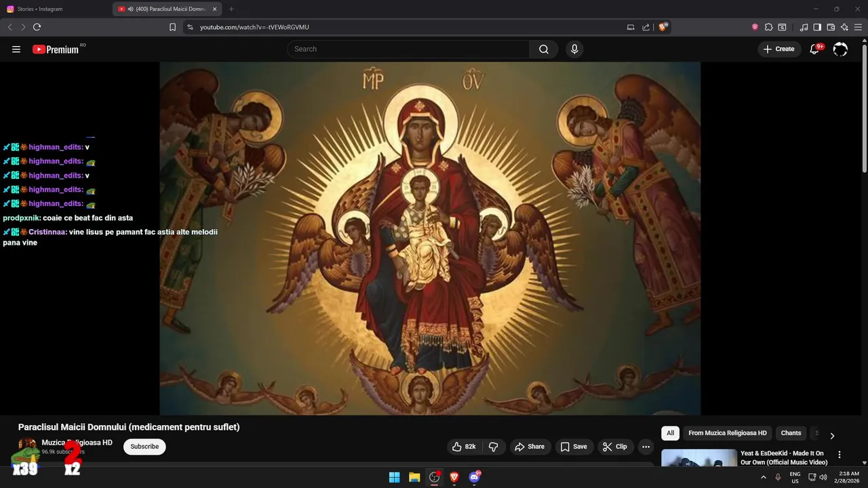Click the Create button
This screenshot has height=488, width=868.
pyautogui.click(x=779, y=49)
